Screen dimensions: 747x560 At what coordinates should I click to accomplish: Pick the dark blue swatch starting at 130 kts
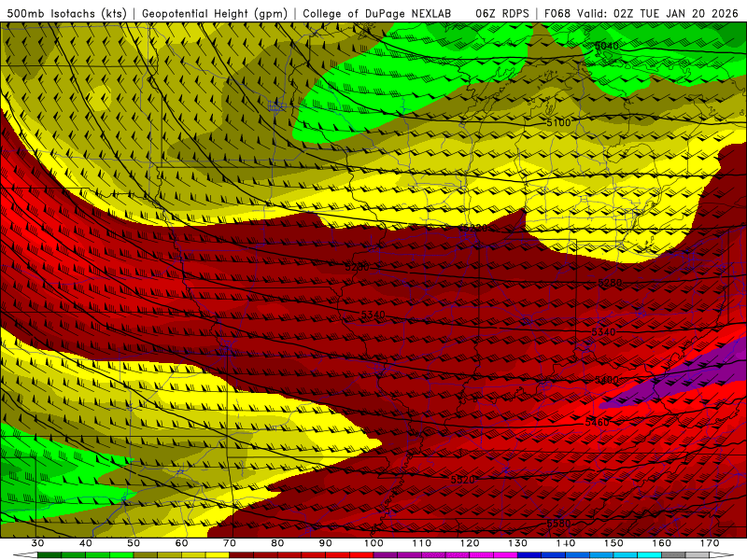[x=529, y=555]
